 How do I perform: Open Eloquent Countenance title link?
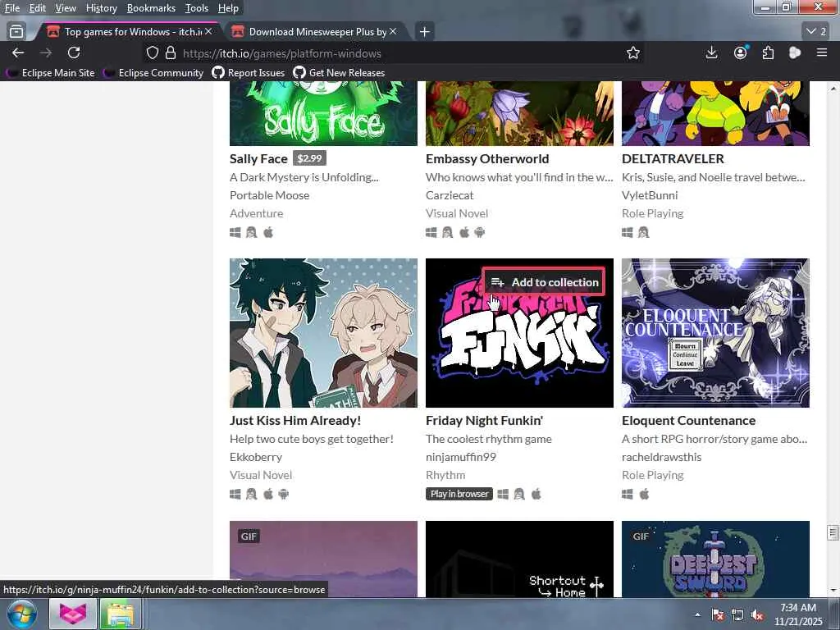pos(688,421)
